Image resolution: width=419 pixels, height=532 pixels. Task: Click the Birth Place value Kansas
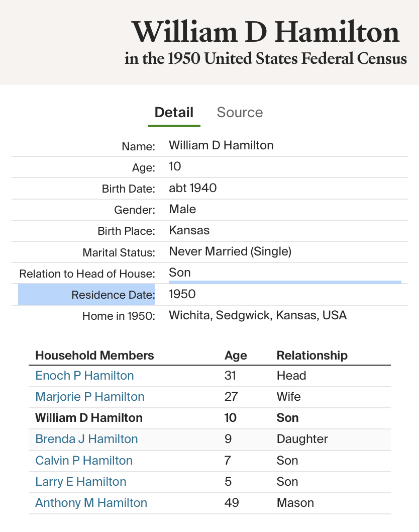point(189,231)
